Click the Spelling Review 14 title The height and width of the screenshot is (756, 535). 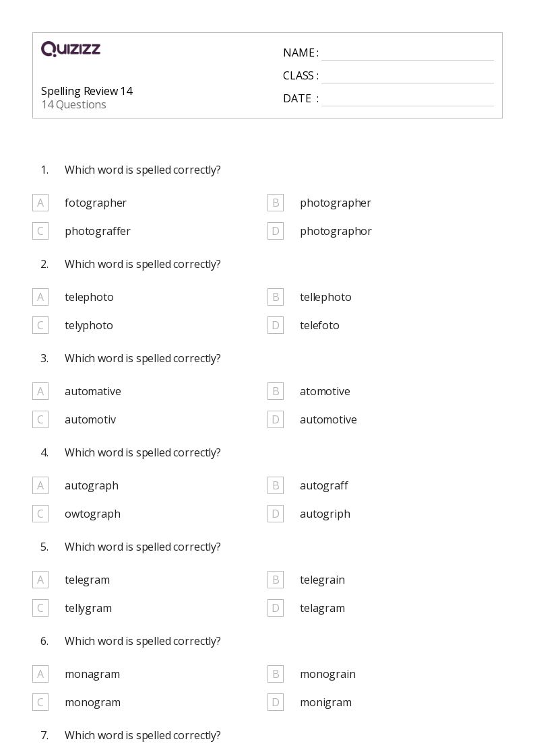pos(87,91)
